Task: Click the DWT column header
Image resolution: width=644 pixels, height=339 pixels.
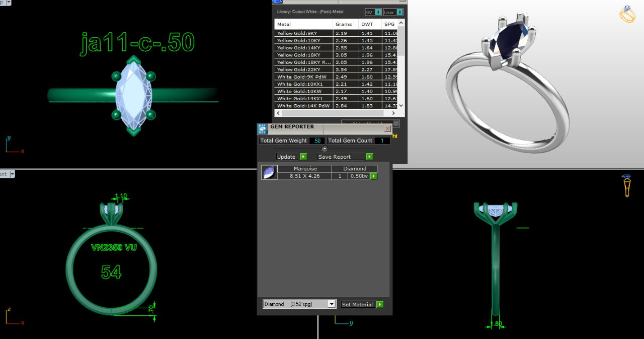Action: 370,24
